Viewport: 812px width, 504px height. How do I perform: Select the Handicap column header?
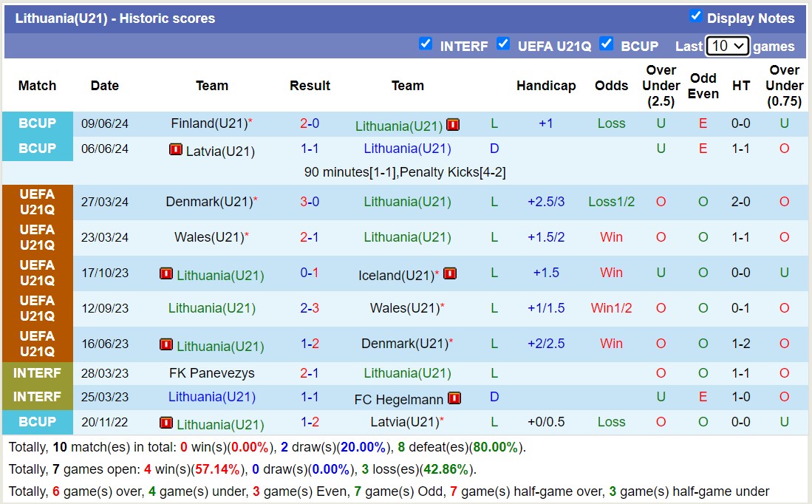point(546,86)
